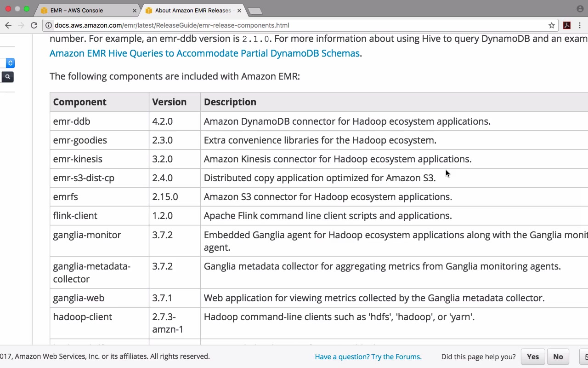Select the About Amazon EMR Releases tab
Screen dimensions: 588x368
[193, 10]
